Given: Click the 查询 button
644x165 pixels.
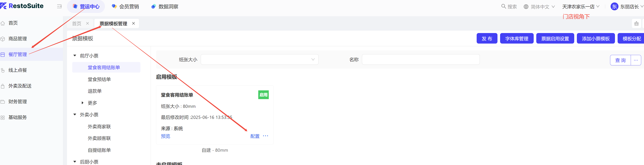Looking at the screenshot, I should tap(620, 60).
